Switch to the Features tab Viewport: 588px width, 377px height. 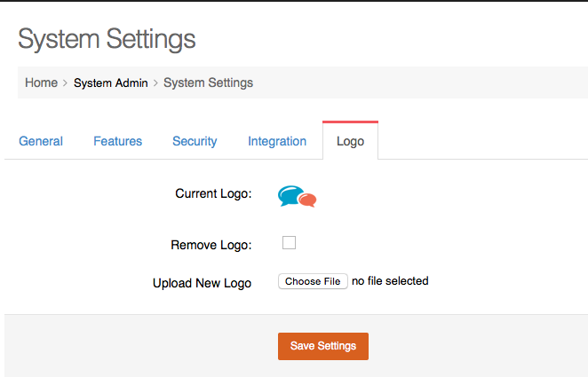(x=118, y=141)
